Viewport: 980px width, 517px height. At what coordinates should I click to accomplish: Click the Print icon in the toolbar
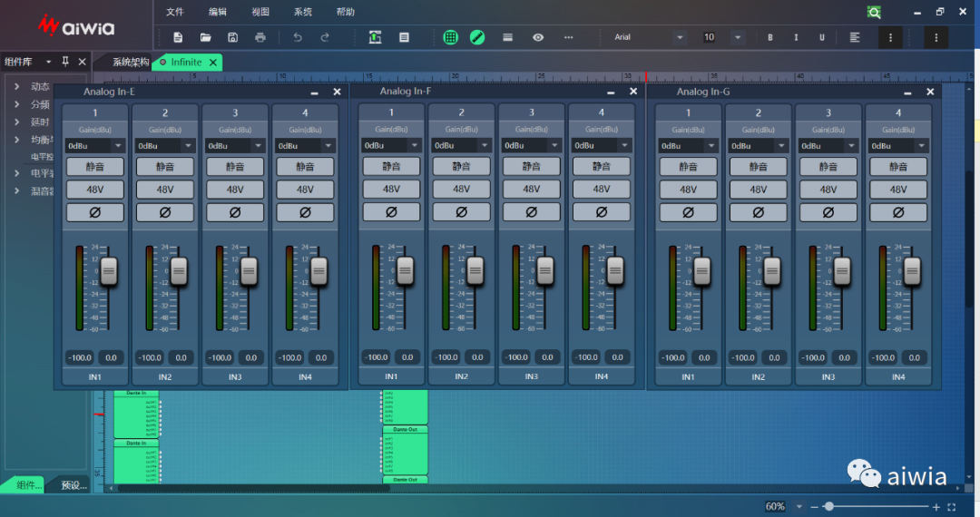(260, 37)
